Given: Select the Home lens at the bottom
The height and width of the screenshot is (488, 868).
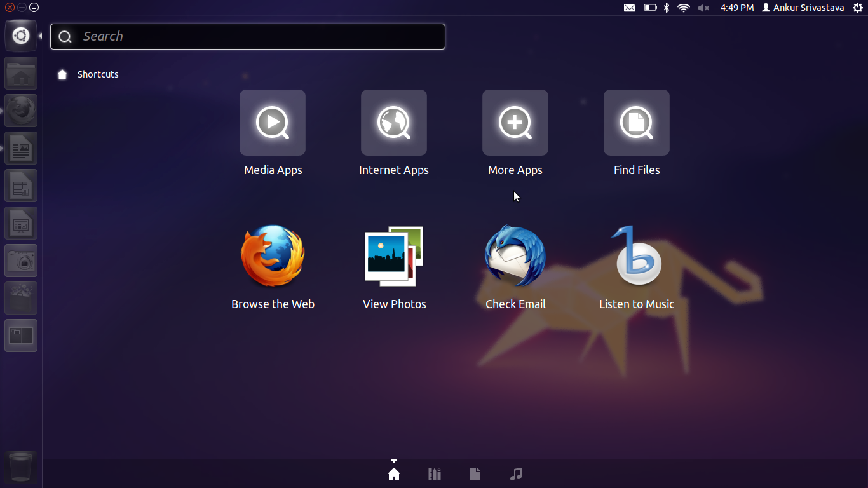Looking at the screenshot, I should coord(394,473).
